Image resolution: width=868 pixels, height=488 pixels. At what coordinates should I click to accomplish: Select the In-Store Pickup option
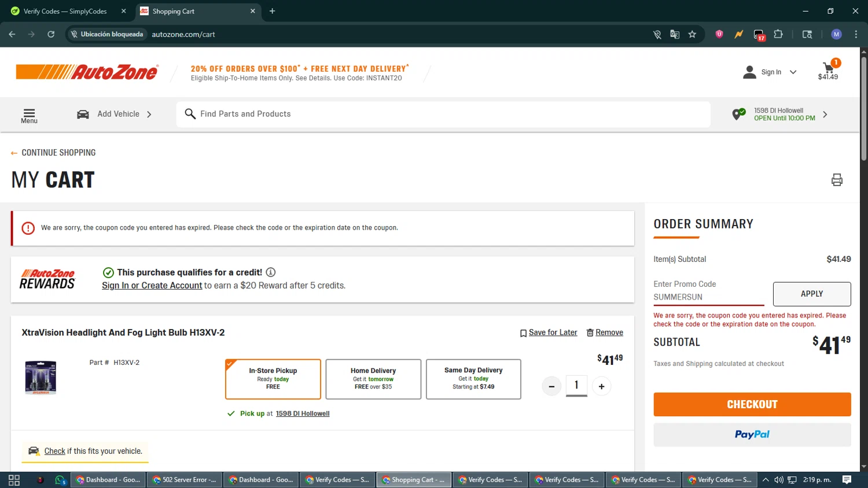(273, 379)
